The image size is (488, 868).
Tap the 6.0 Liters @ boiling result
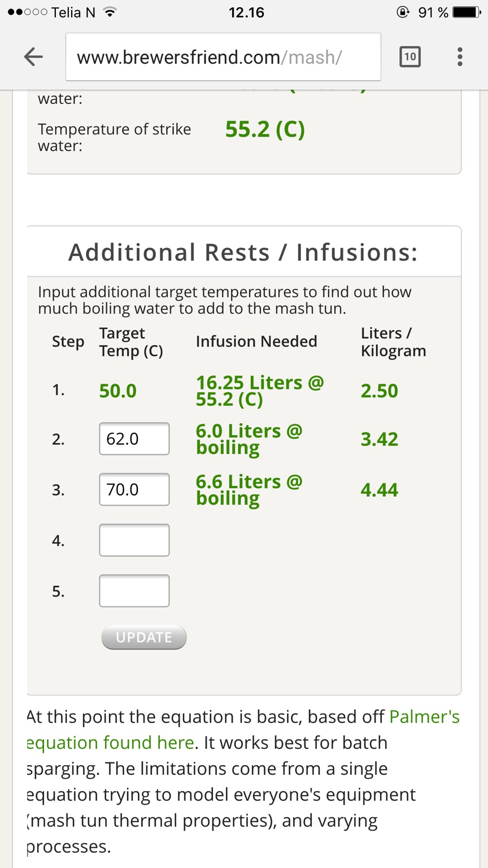(249, 439)
